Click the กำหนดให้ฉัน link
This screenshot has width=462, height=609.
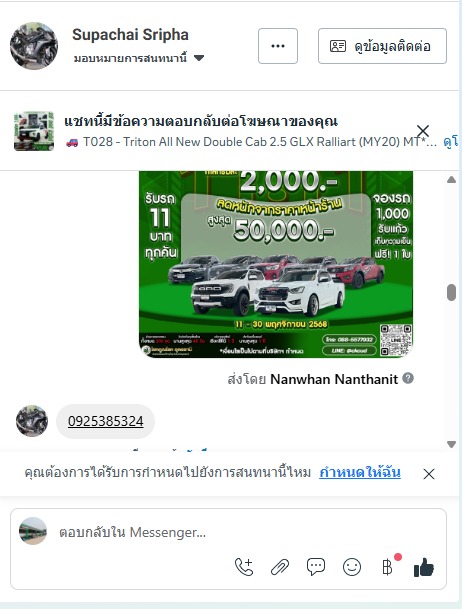tap(360, 472)
